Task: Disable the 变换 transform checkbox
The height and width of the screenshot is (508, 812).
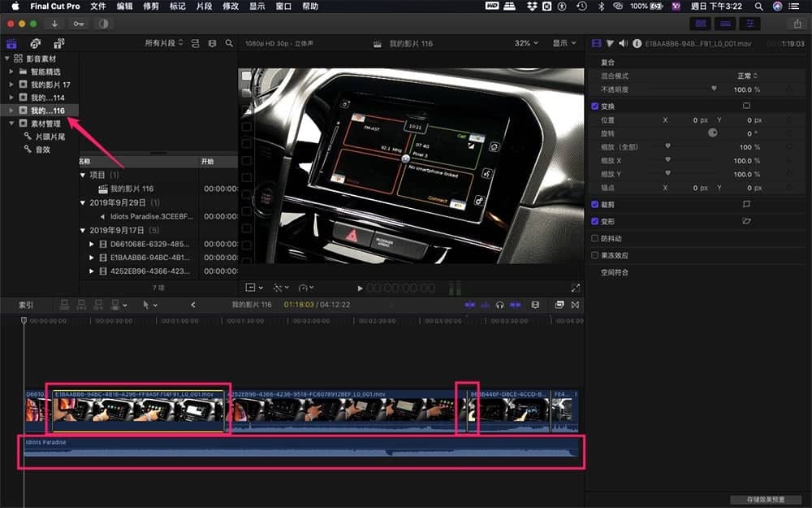Action: pos(594,106)
